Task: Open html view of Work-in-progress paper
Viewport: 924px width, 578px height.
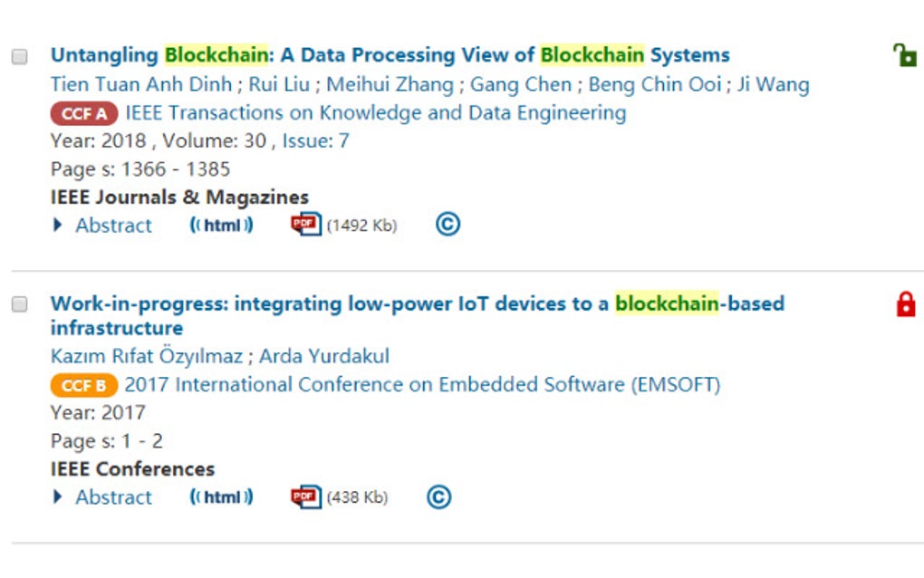Action: pyautogui.click(x=221, y=496)
